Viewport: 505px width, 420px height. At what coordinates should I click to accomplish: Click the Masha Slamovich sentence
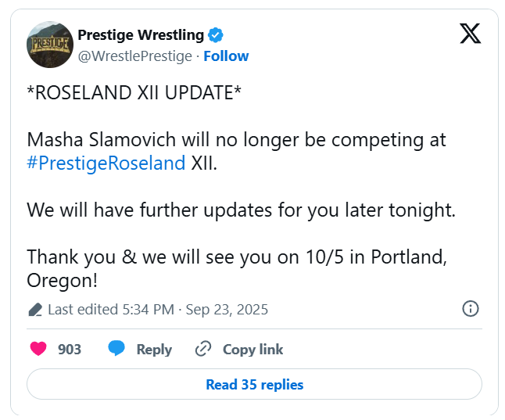point(236,140)
